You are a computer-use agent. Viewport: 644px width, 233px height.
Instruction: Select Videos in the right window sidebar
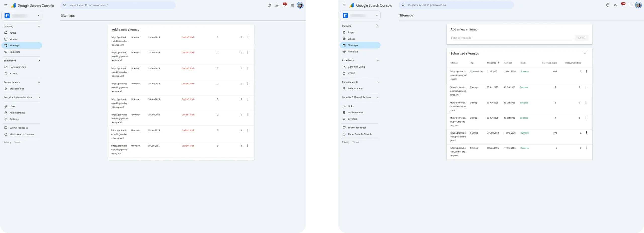click(360, 39)
